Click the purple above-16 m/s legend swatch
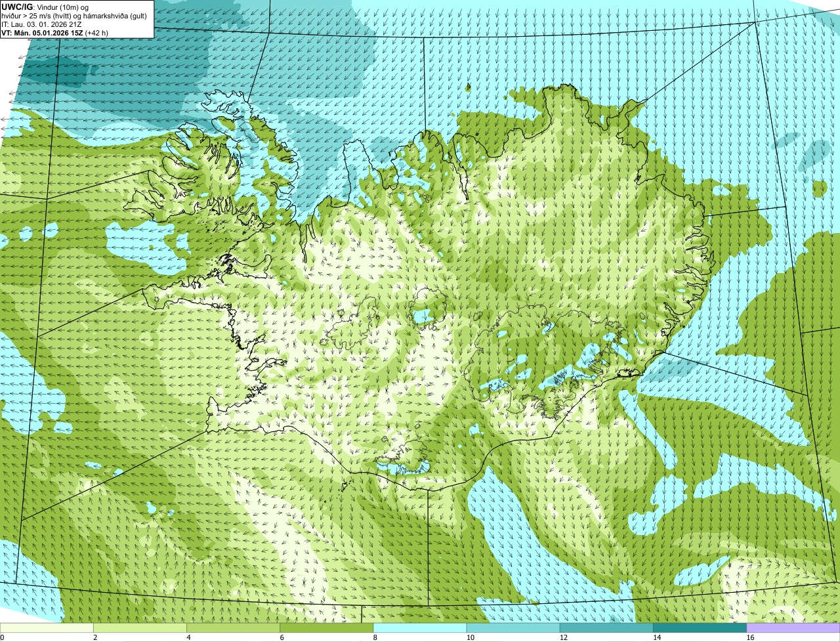The image size is (840, 642). pyautogui.click(x=793, y=628)
